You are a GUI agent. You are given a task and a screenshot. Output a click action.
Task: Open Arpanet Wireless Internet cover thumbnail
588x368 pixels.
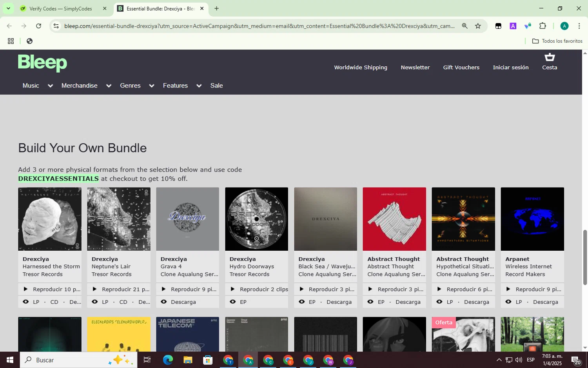(532, 219)
